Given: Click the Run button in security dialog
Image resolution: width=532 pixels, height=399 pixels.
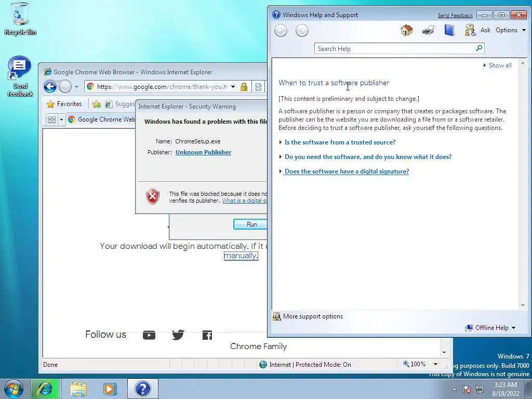Looking at the screenshot, I should pyautogui.click(x=251, y=224).
